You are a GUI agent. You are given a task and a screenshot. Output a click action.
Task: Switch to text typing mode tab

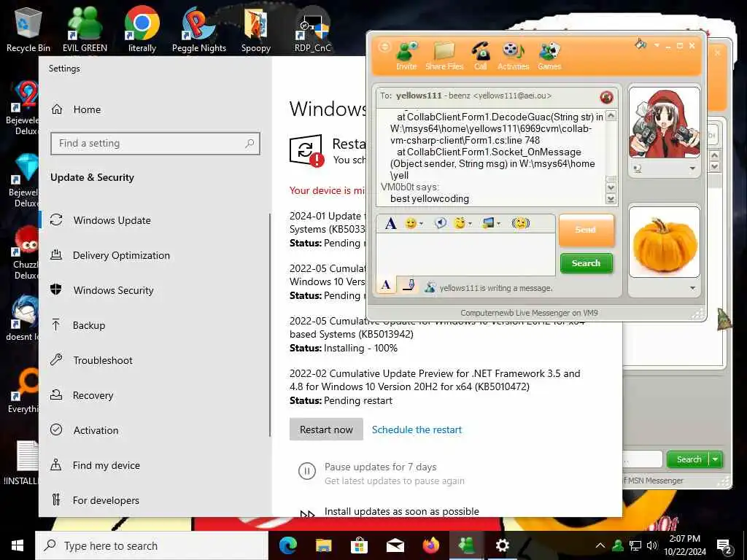386,285
